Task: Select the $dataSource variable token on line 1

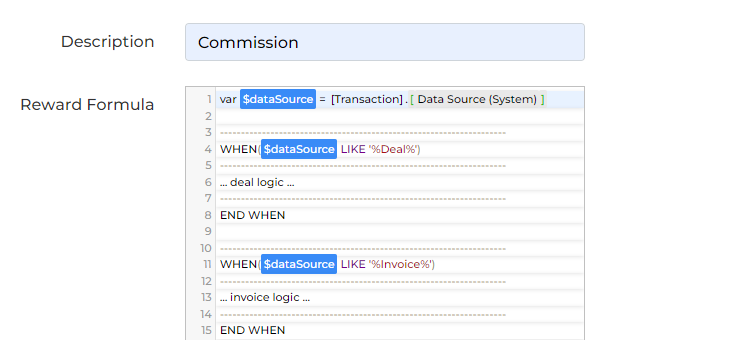Action: 277,99
